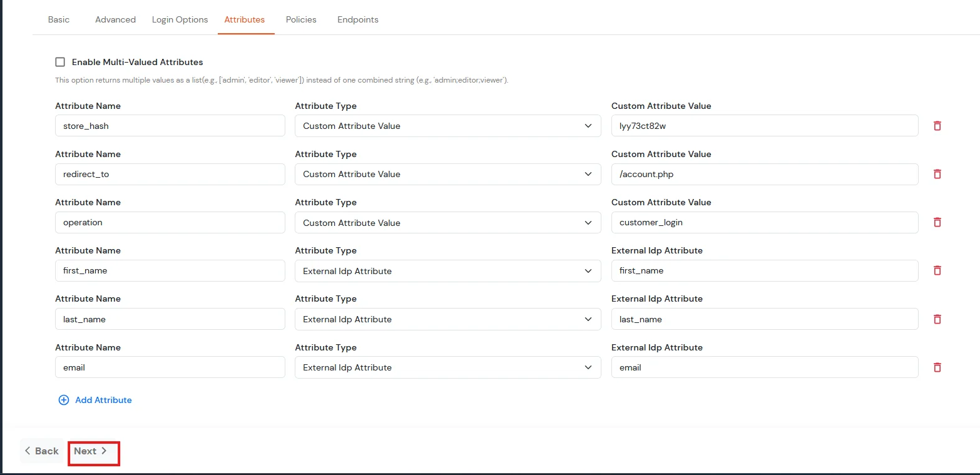This screenshot has width=980, height=475.
Task: Toggle the Enable Multi-Valued Attributes option
Action: click(x=59, y=61)
